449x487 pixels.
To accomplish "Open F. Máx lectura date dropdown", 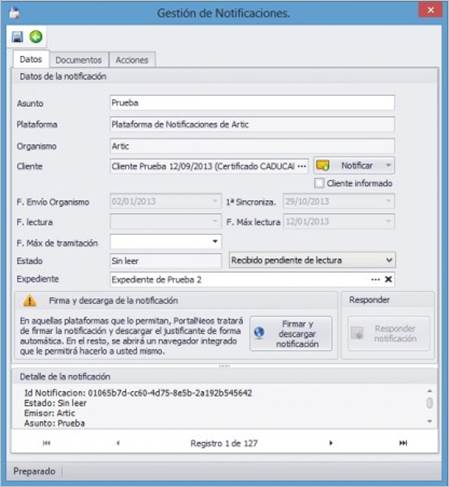I will [x=388, y=221].
